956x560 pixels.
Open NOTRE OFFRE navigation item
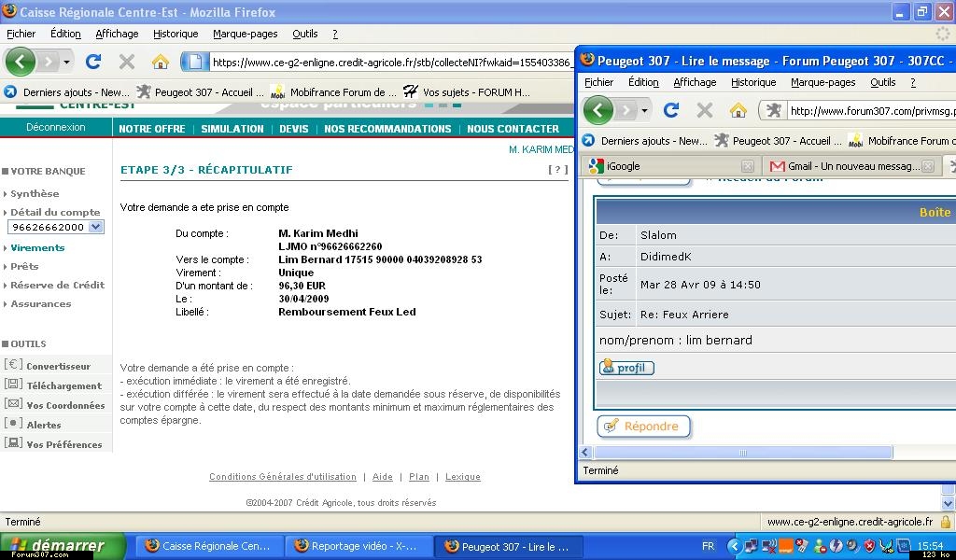152,129
